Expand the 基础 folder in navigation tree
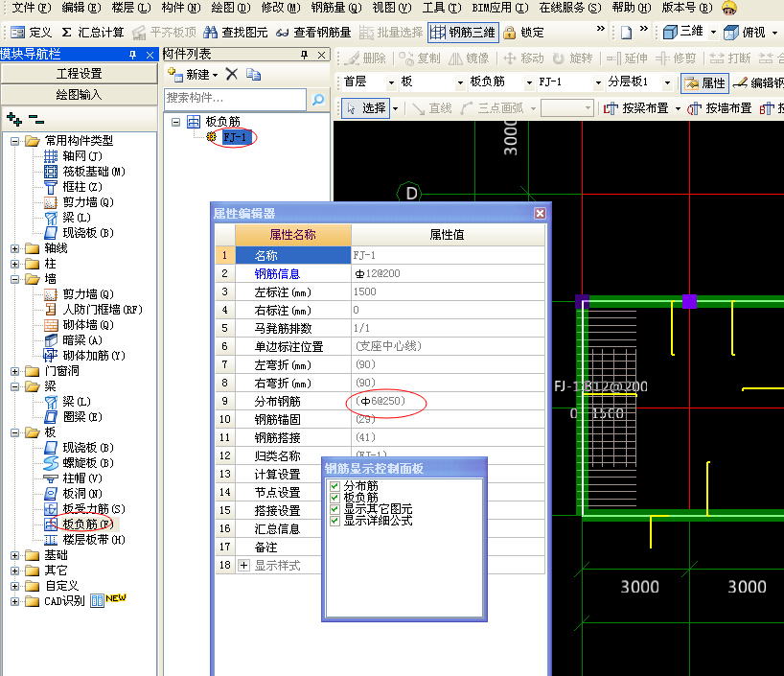The width and height of the screenshot is (784, 676). [x=15, y=555]
